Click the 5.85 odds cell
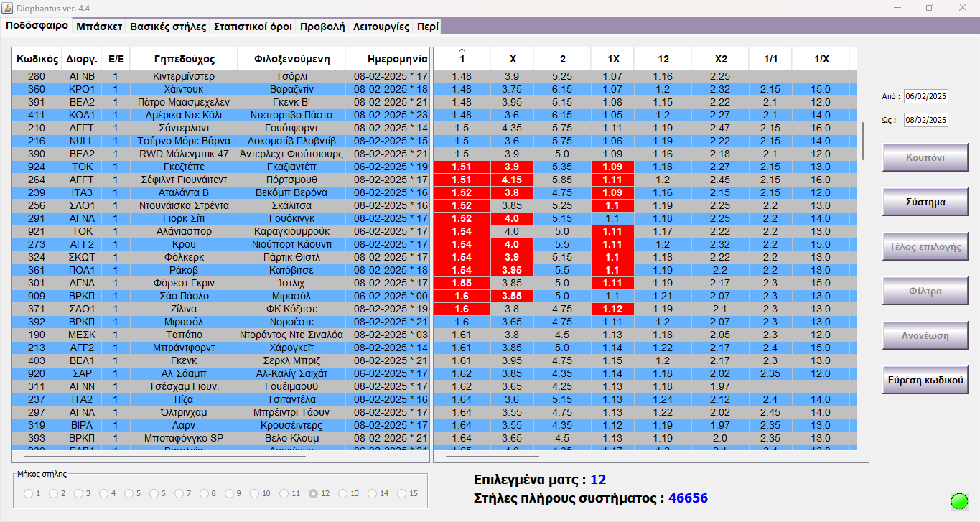 (x=562, y=180)
